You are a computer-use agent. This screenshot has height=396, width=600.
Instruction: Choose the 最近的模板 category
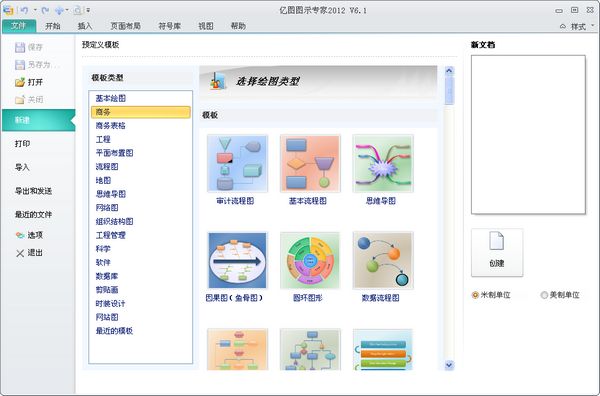pos(114,331)
